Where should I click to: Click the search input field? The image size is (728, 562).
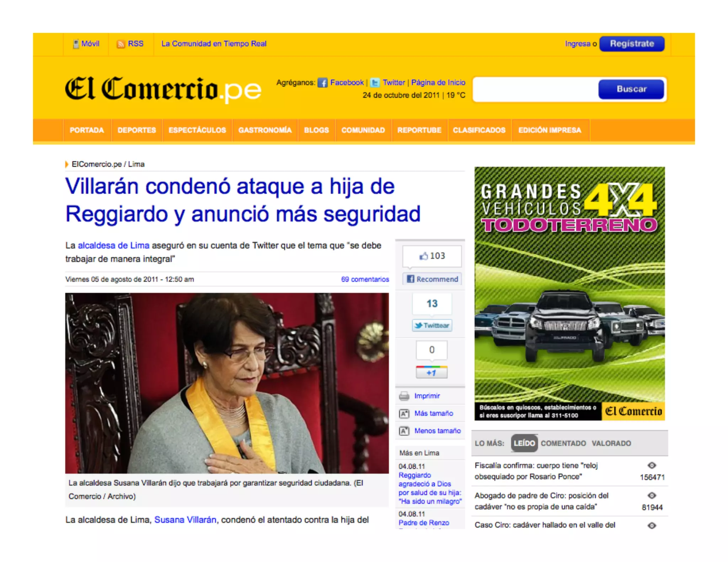(536, 89)
